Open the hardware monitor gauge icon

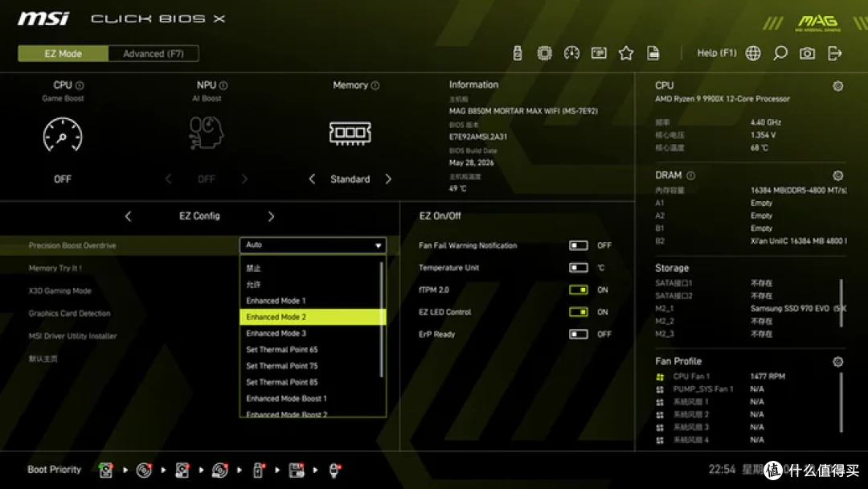coord(572,53)
